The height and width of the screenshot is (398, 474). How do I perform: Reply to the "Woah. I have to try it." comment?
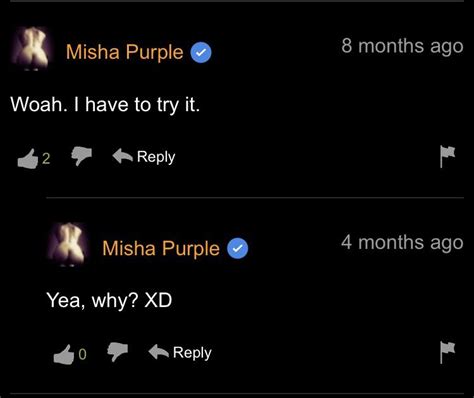144,157
